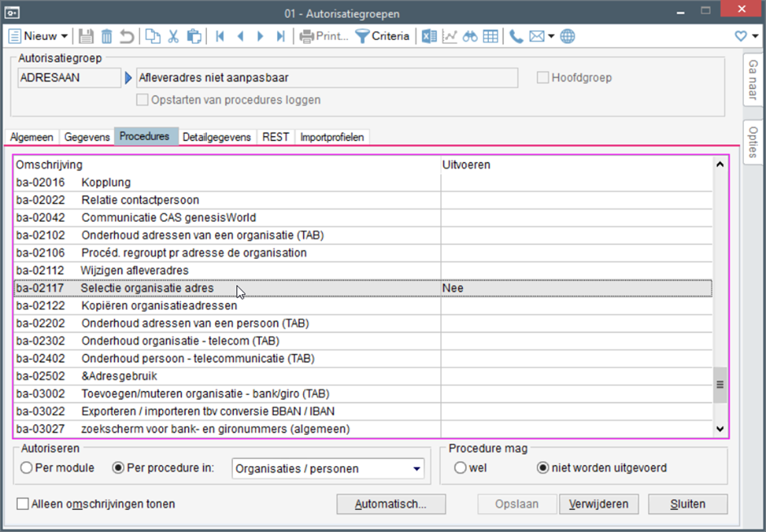
Task: Open the favorites dropdown arrow
Action: click(755, 36)
